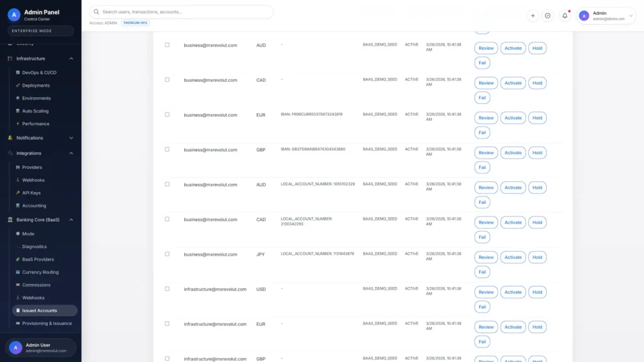Viewport: 644px width, 362px height.
Task: Click the Integrations section icon
Action: coord(10,153)
